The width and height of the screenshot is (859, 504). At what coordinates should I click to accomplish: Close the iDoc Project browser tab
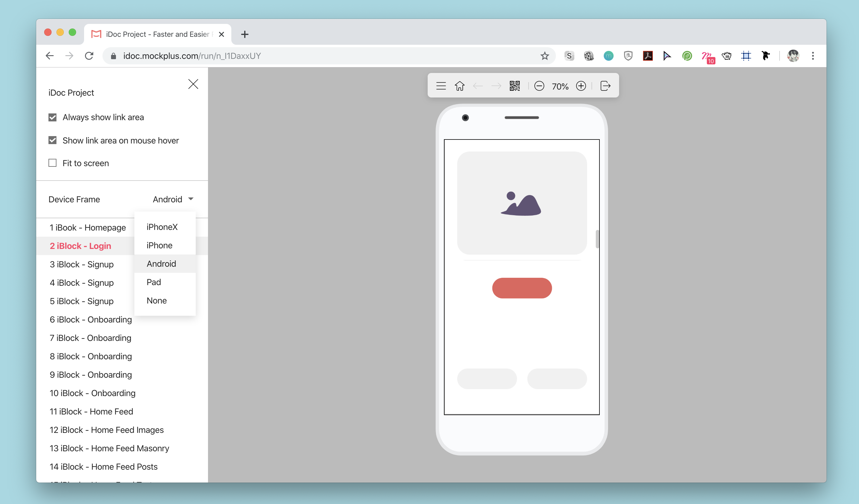pos(221,34)
